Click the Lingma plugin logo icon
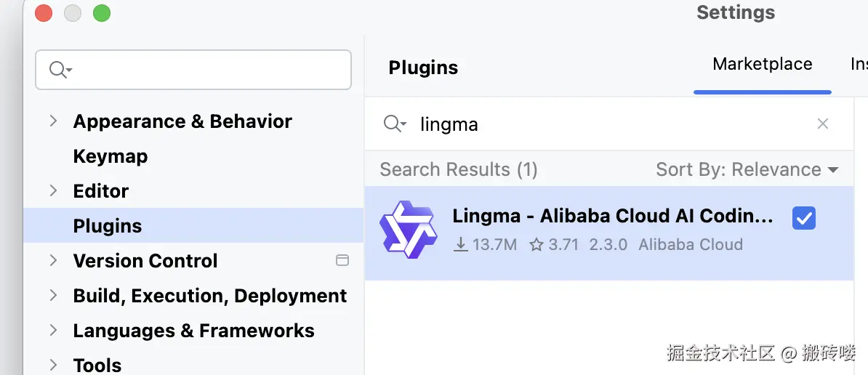 tap(409, 230)
